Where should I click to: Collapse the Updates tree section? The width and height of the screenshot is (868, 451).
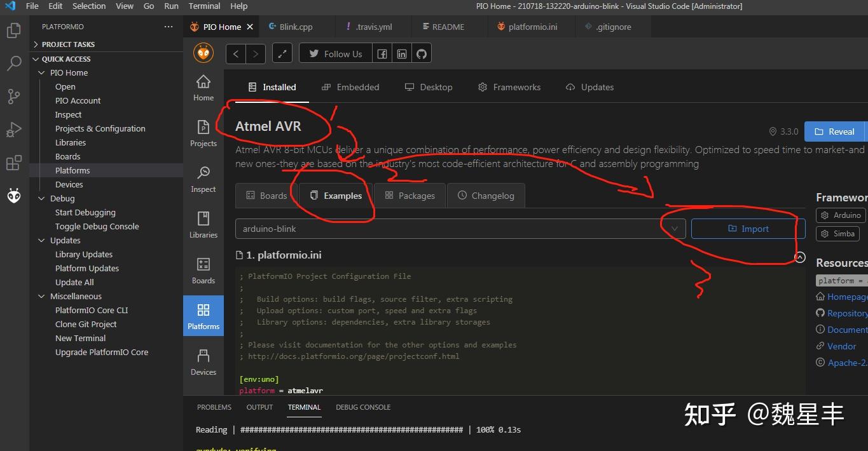pyautogui.click(x=65, y=240)
